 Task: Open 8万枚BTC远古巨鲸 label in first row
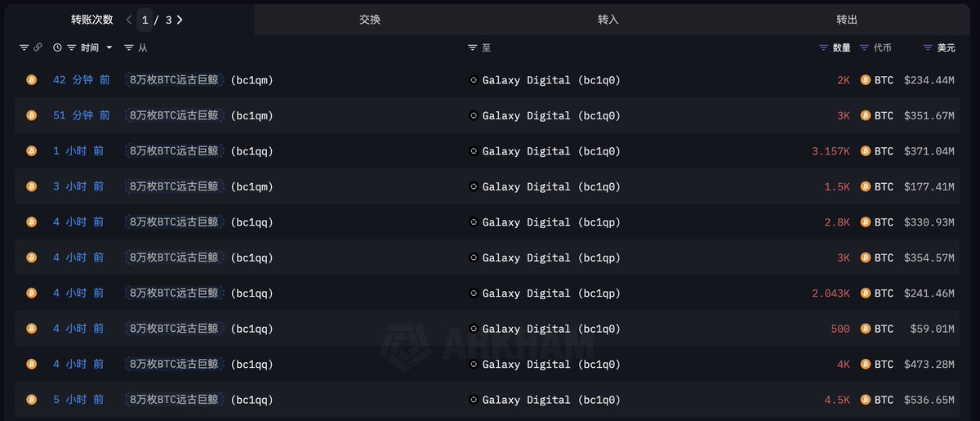[x=174, y=80]
